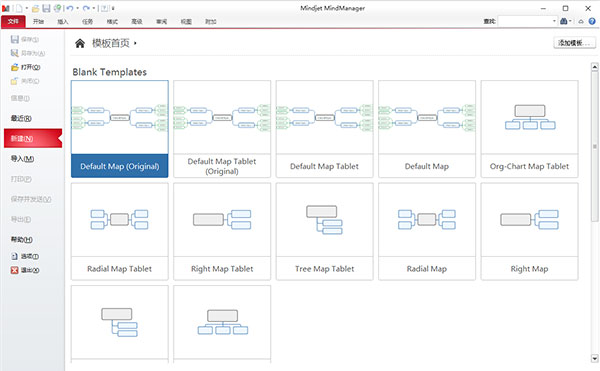600x371 pixels.
Task: Open the 导入(M) backstage section
Action: (x=22, y=159)
